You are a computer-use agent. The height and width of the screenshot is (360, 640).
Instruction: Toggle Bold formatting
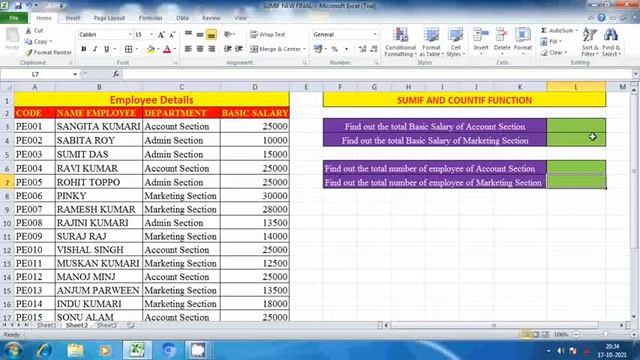tap(84, 49)
